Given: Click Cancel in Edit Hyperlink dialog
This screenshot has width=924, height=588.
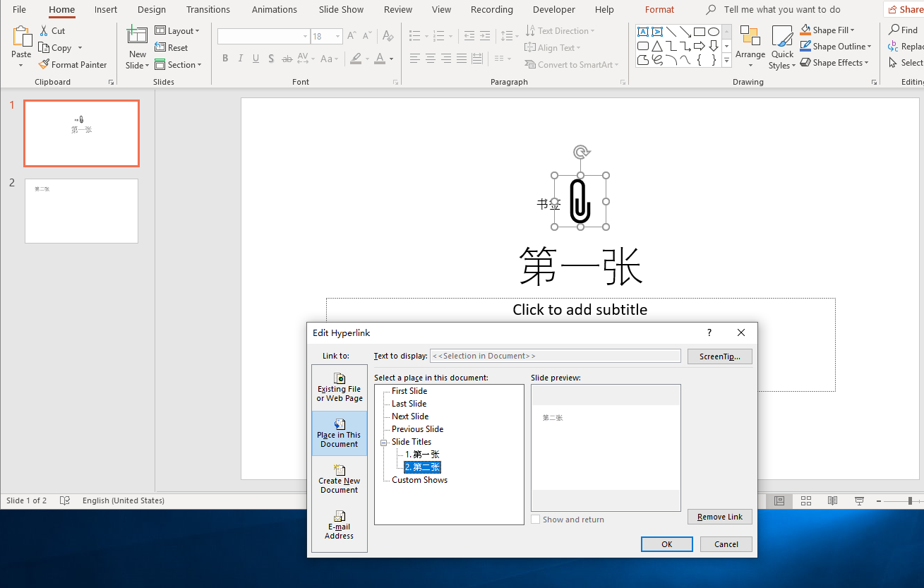Looking at the screenshot, I should click(x=726, y=544).
